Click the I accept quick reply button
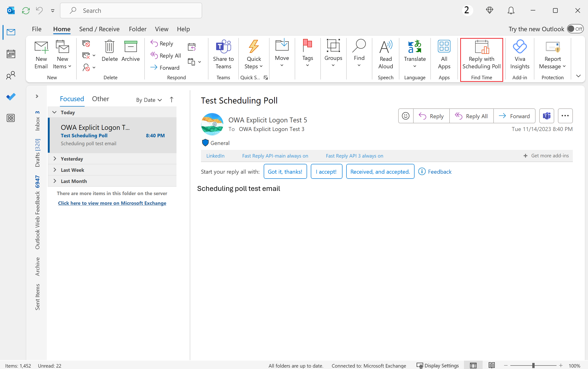Image resolution: width=588 pixels, height=369 pixels. (x=326, y=171)
